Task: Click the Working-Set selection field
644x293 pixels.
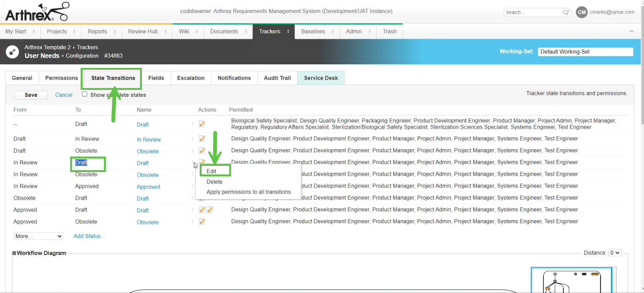Action: click(x=585, y=52)
